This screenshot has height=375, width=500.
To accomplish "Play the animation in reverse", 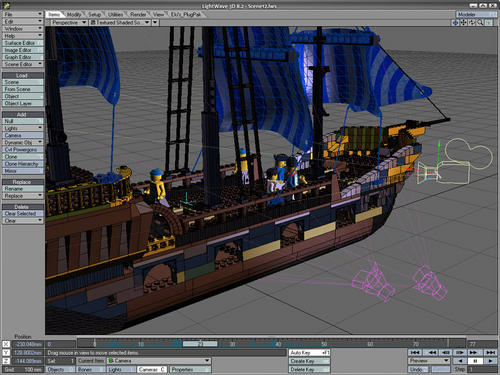I will pyautogui.click(x=460, y=361).
